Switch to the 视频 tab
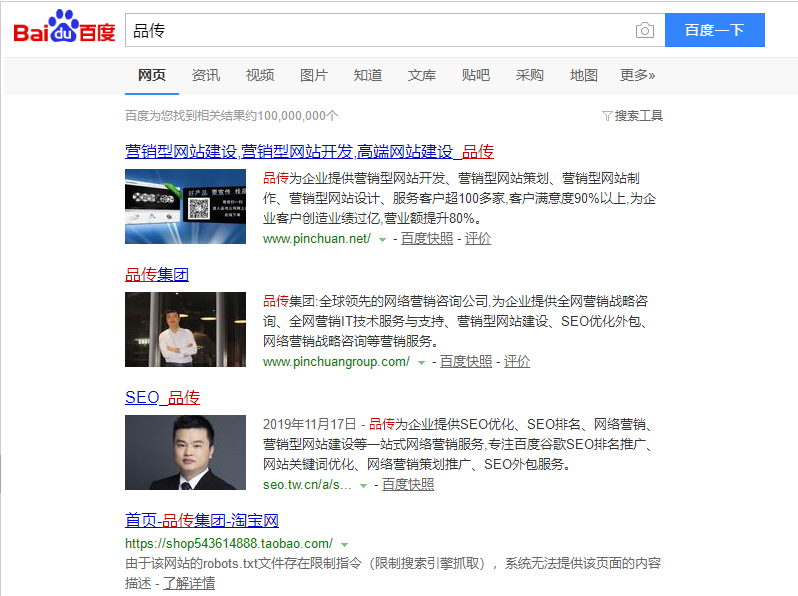 point(260,75)
